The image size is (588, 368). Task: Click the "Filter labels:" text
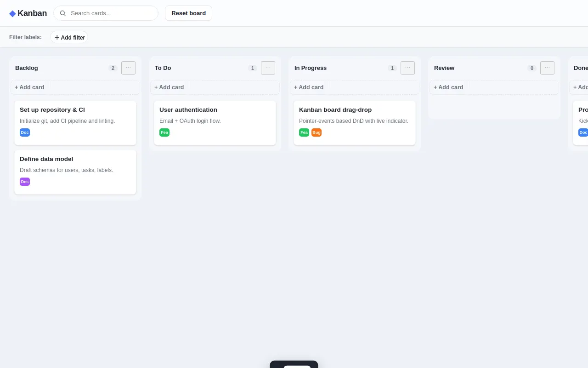pos(25,37)
